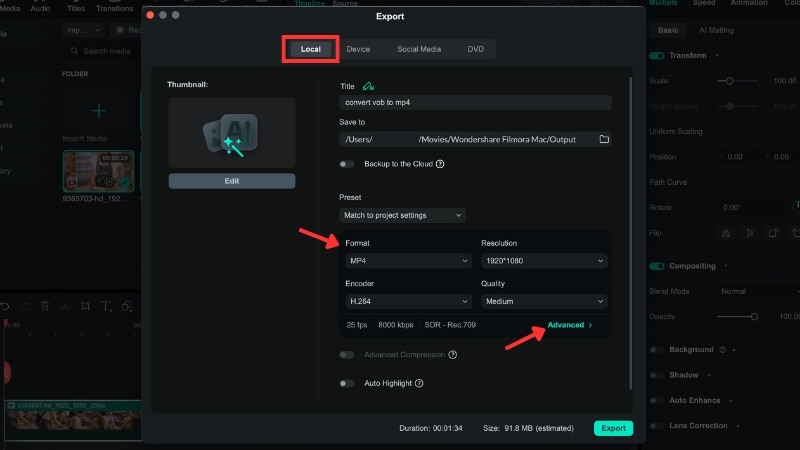Viewport: 800px width, 450px height.
Task: Click the Search media field
Action: coord(102,51)
